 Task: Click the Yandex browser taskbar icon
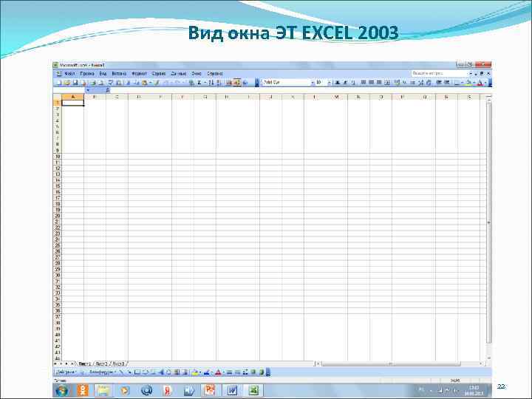click(x=167, y=391)
